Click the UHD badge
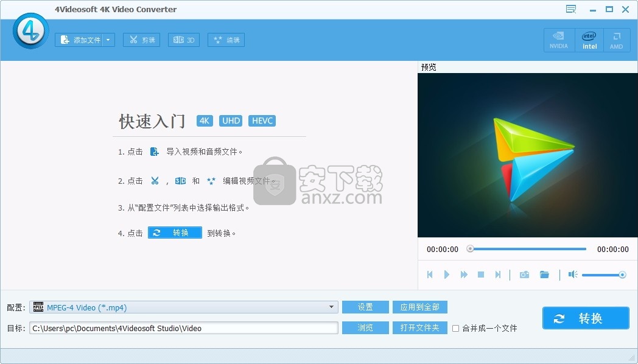638x364 pixels. point(231,121)
